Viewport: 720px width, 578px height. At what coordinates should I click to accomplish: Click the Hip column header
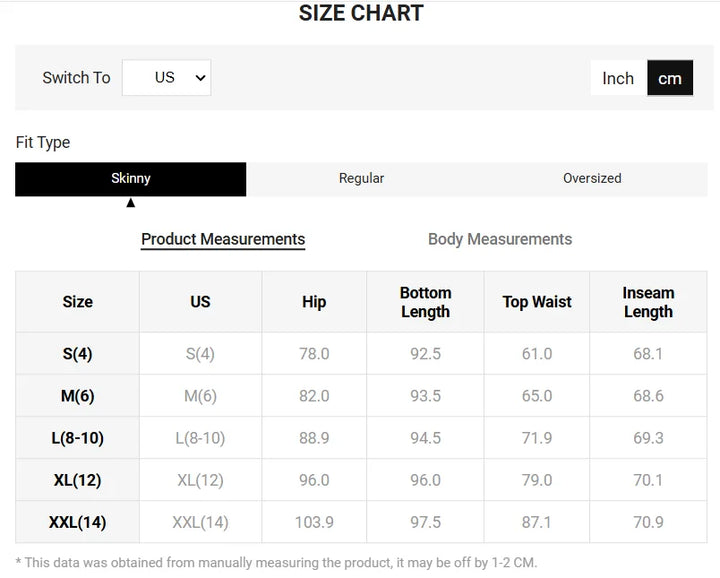pos(314,302)
